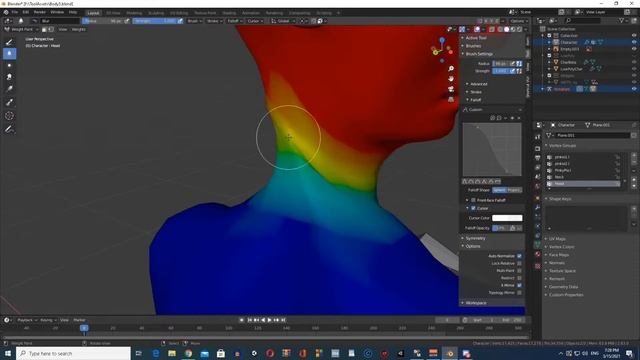Open the Brush popover in header
640x360 pixels.
click(194, 21)
